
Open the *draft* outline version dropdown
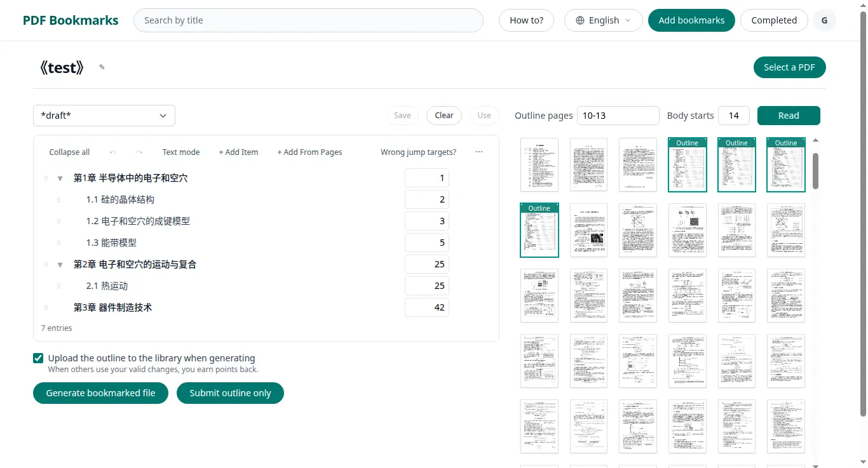click(x=104, y=116)
